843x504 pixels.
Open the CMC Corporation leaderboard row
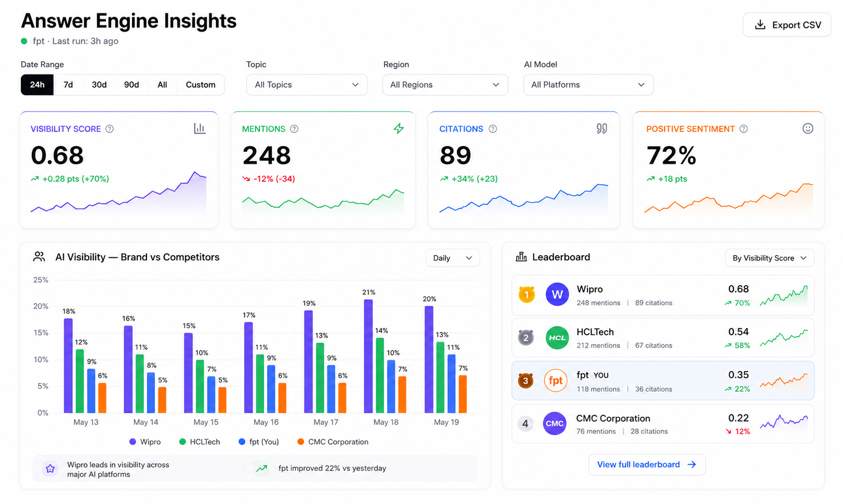(663, 424)
